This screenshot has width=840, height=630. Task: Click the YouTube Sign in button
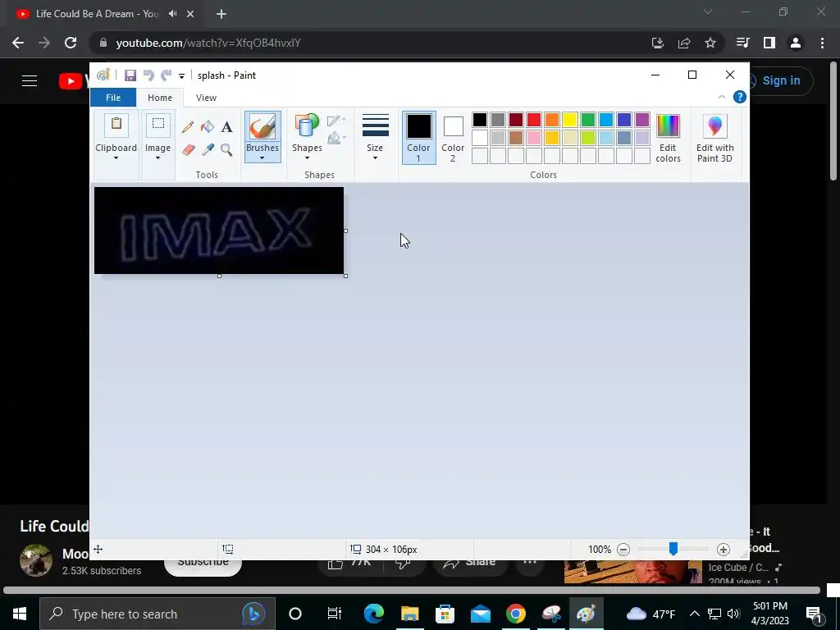click(780, 81)
